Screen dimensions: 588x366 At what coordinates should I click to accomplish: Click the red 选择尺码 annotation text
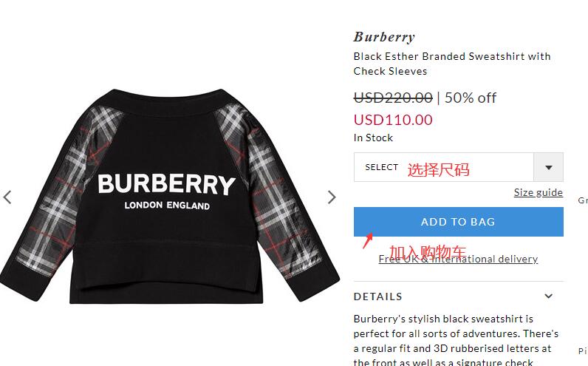(438, 170)
